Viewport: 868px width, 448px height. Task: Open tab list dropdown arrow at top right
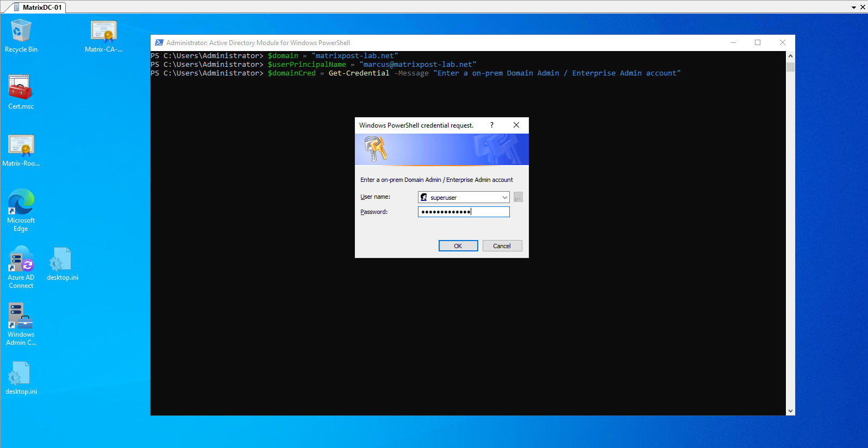tap(854, 8)
